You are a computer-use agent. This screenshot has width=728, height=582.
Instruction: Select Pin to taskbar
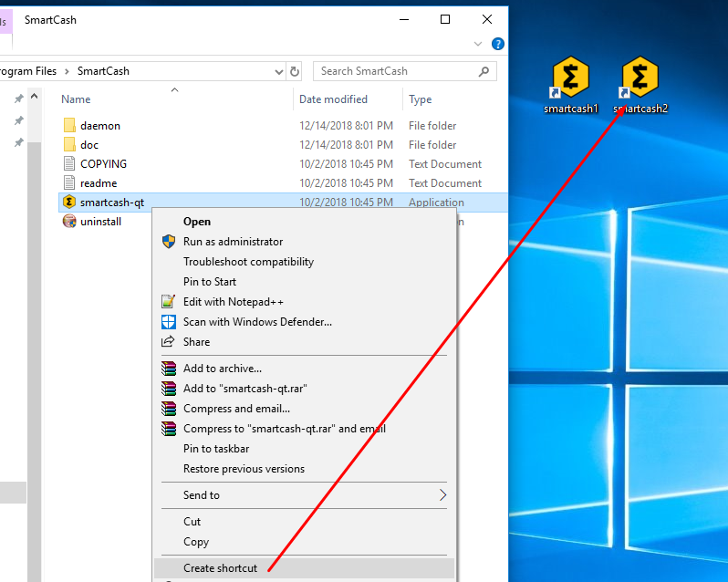pos(216,449)
